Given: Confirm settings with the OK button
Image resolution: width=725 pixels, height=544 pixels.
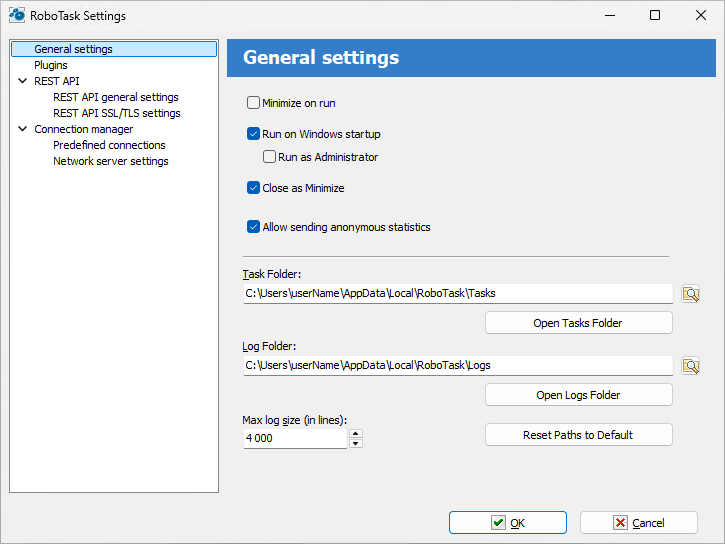Looking at the screenshot, I should coord(508,523).
